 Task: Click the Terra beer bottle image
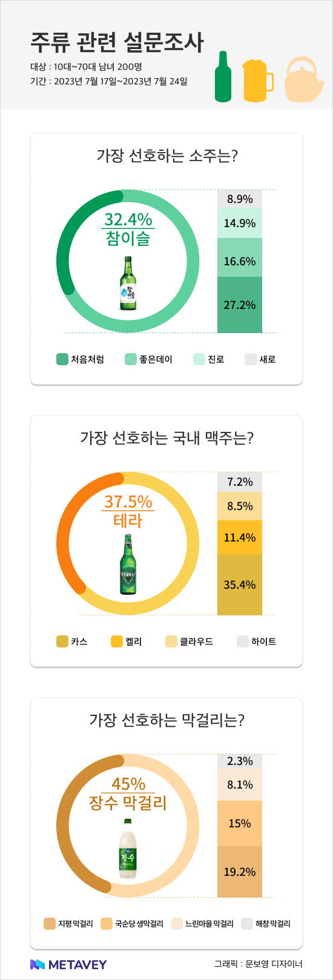pyautogui.click(x=128, y=564)
